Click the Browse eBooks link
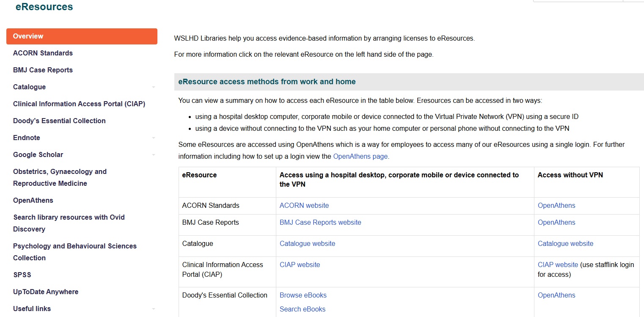Screen dimensions: 644x317 pos(303,295)
